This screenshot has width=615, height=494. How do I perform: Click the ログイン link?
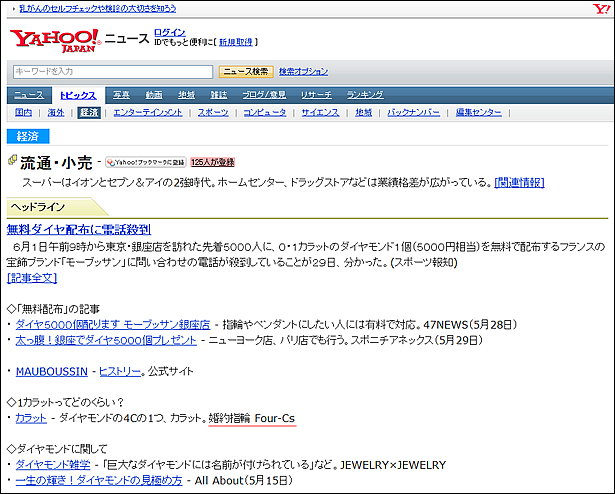(169, 32)
